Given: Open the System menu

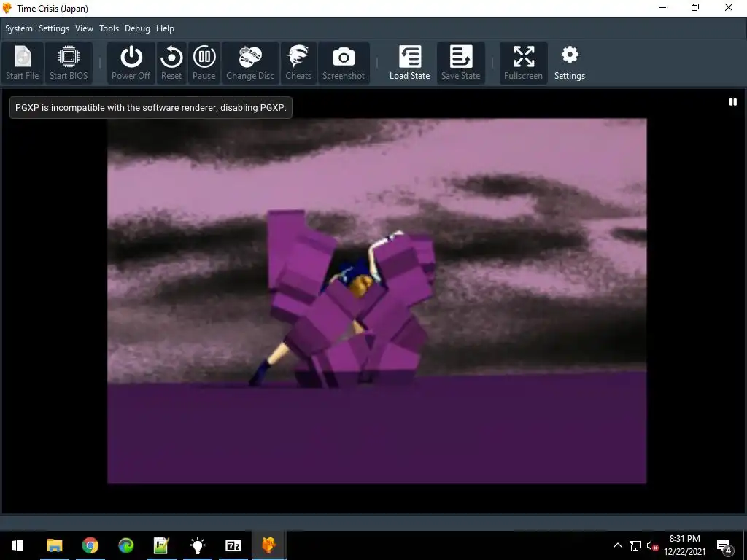Looking at the screenshot, I should coord(19,28).
